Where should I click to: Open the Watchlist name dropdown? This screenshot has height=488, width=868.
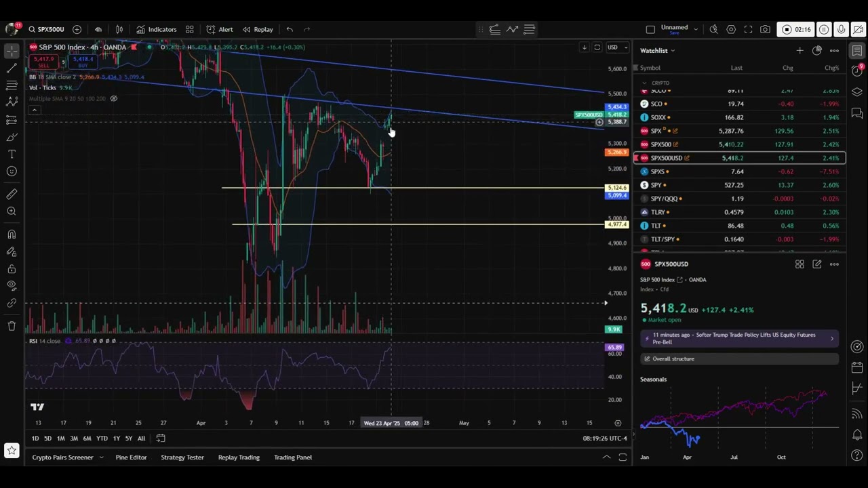[x=658, y=50]
